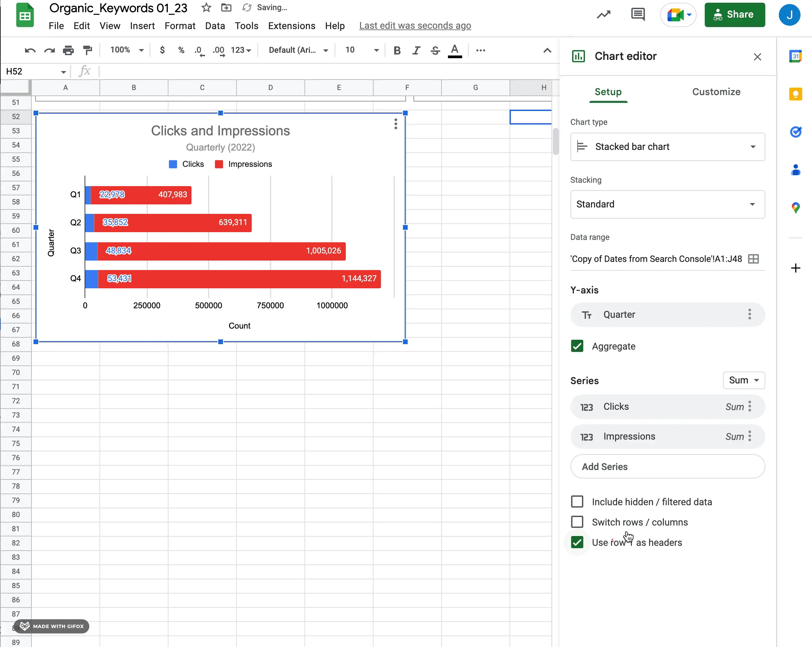Click the paint format icon
This screenshot has height=647, width=812.
(x=88, y=50)
